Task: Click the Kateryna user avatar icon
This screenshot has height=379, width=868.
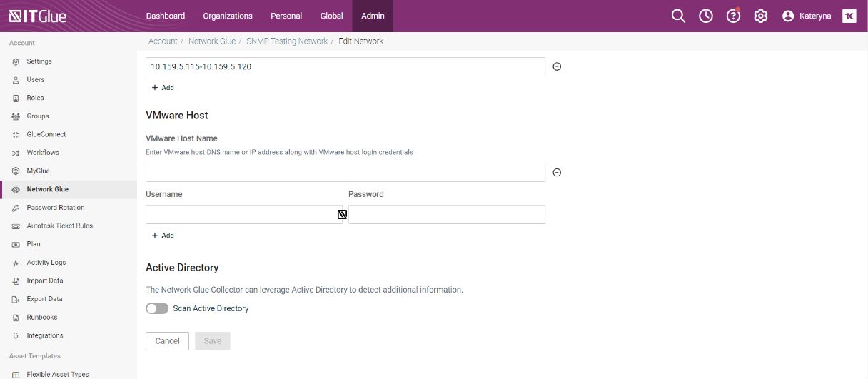Action: pos(788,16)
